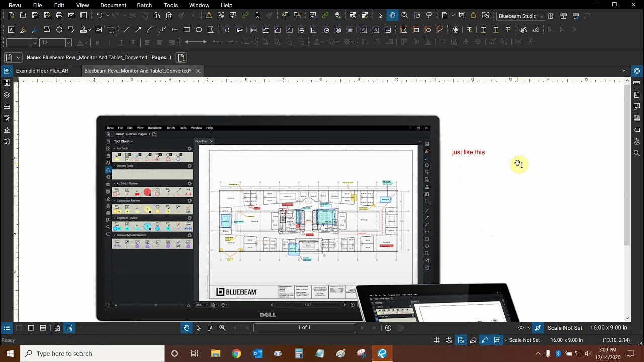Open the Batch menu
Image resolution: width=644 pixels, height=362 pixels.
point(144,5)
